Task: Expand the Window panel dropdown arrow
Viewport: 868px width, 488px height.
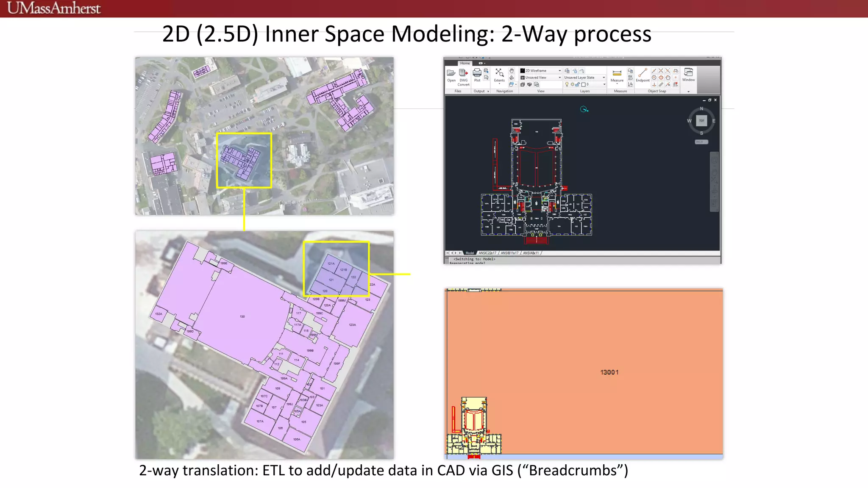Action: click(x=688, y=91)
